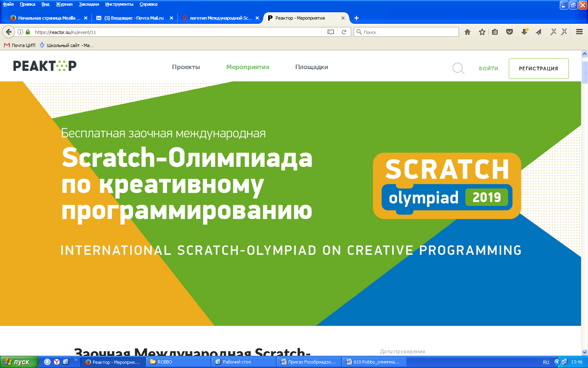Focus the URL address field

(x=179, y=32)
